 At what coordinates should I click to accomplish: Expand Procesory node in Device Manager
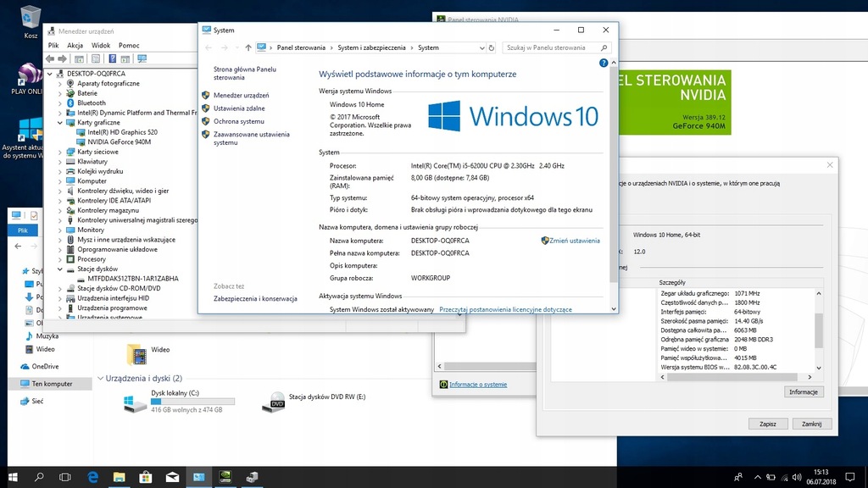60,259
